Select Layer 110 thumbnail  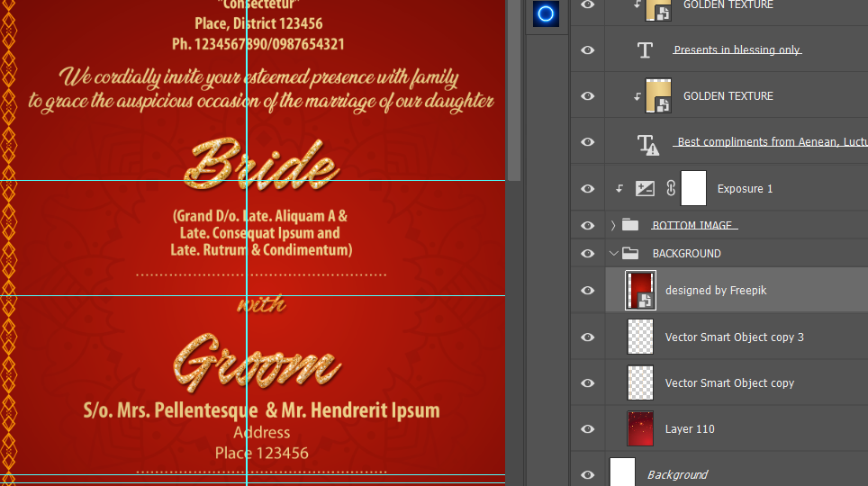[640, 428]
